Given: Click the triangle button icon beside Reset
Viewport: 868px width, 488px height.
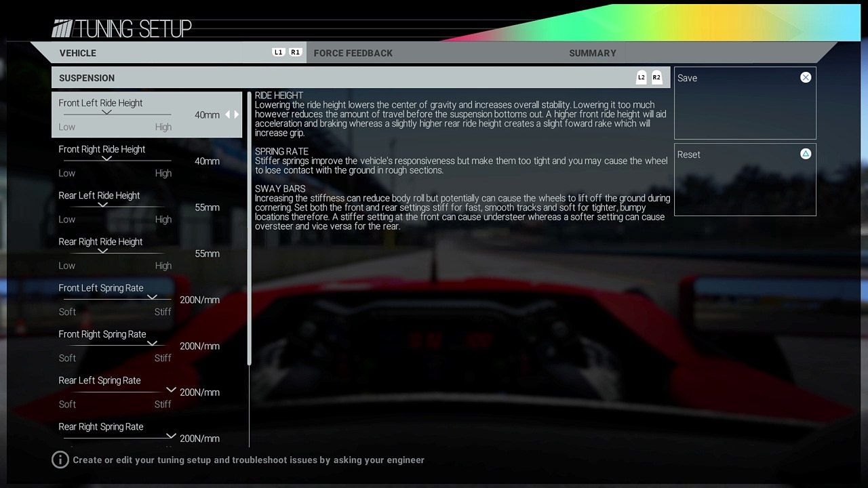Looking at the screenshot, I should [x=806, y=154].
